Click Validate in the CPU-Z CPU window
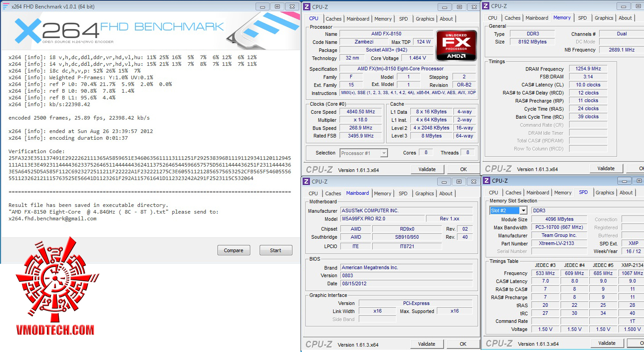Image resolution: width=644 pixels, height=352 pixels. pos(427,169)
